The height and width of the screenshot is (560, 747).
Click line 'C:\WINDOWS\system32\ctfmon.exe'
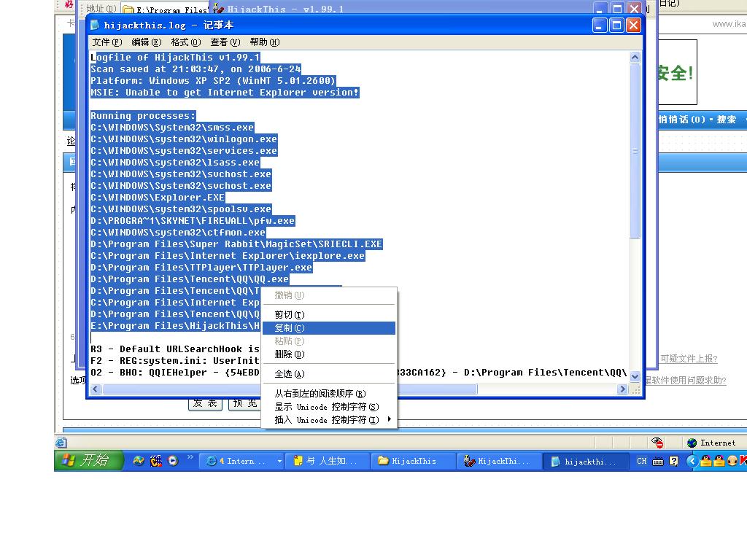(x=178, y=233)
